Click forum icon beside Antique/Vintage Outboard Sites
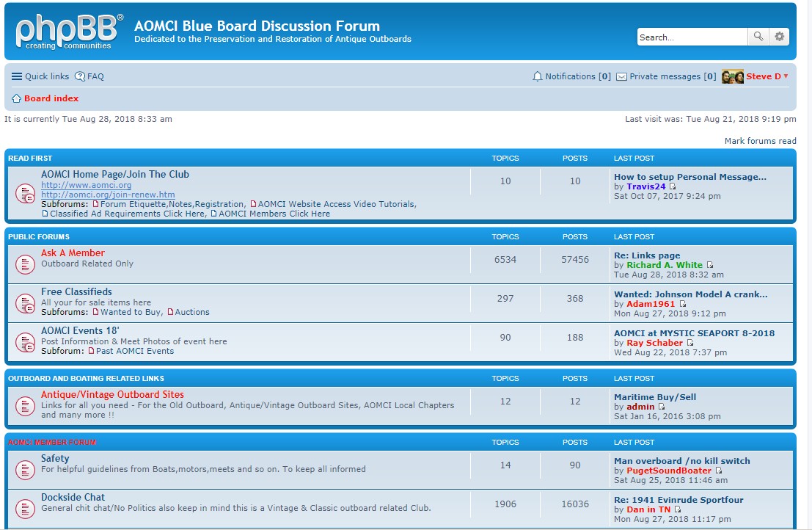812x530 pixels. tap(25, 406)
